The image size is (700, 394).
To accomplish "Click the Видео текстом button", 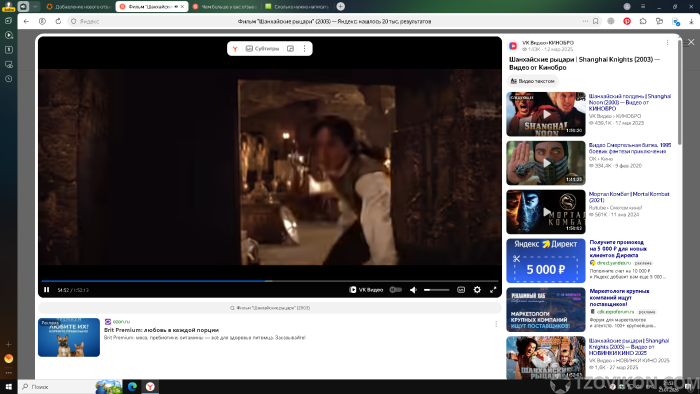I will click(x=533, y=81).
